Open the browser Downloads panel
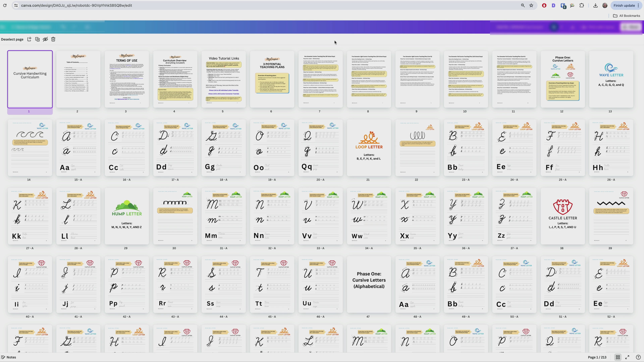The width and height of the screenshot is (644, 362). (x=595, y=5)
